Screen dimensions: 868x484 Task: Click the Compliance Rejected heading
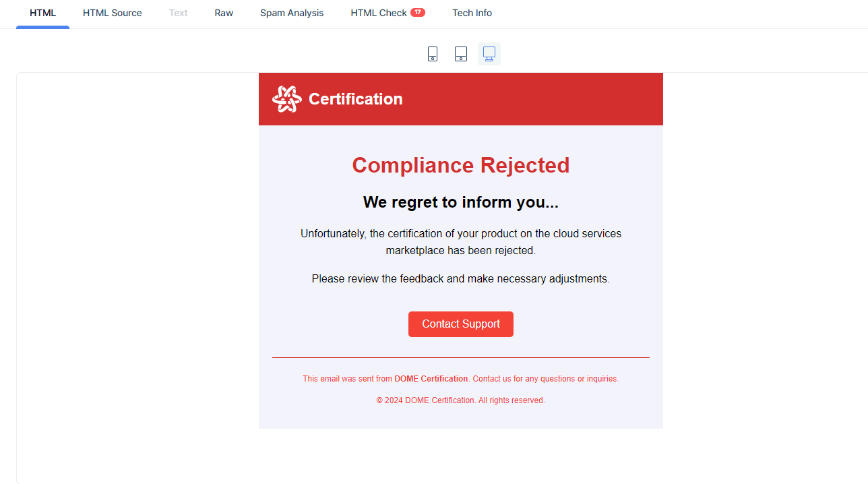coord(460,165)
